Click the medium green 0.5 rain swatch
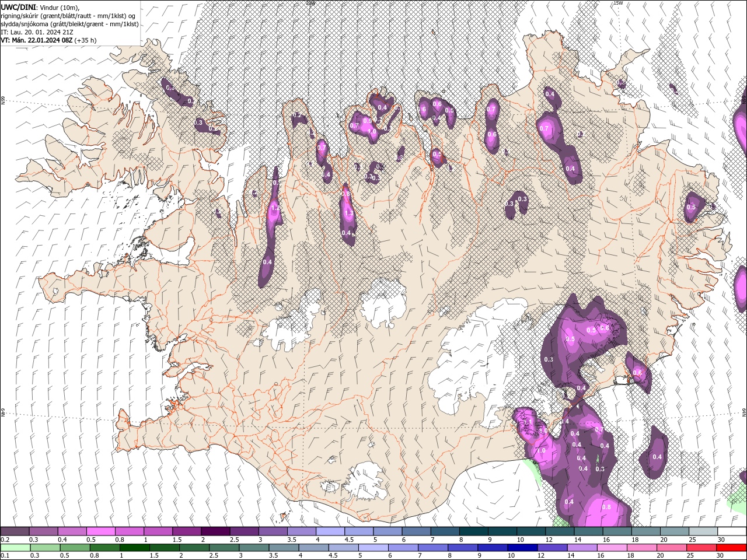 click(x=75, y=547)
